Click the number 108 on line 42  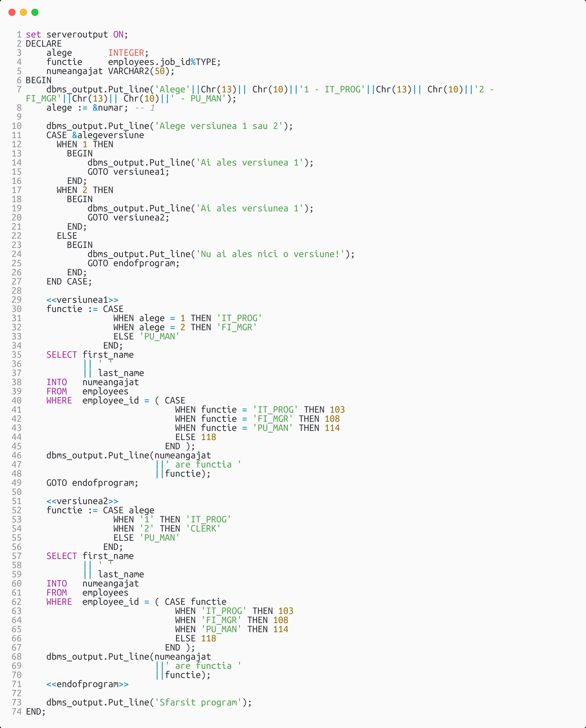coord(332,419)
